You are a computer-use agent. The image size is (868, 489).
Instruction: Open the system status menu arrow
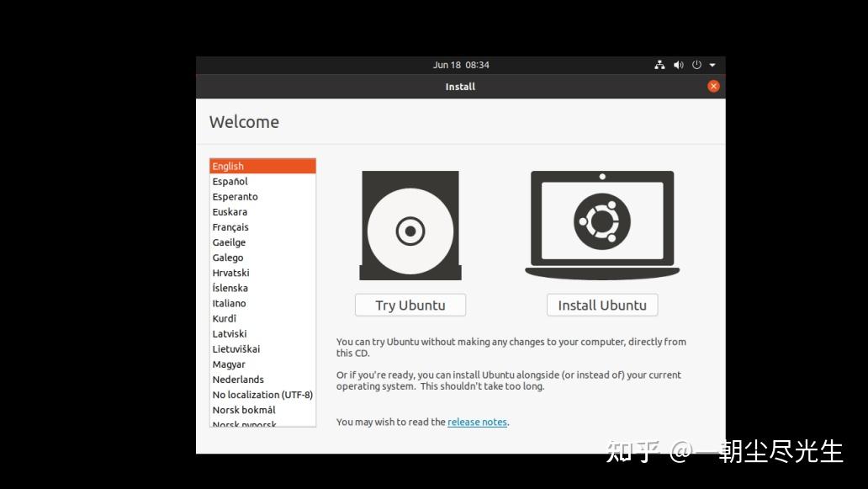coord(712,65)
